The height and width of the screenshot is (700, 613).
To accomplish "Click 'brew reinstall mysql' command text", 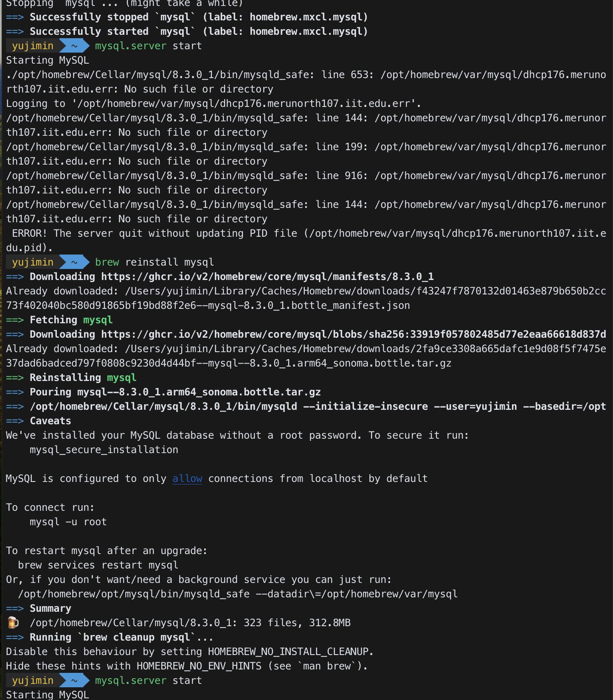I will [x=155, y=262].
